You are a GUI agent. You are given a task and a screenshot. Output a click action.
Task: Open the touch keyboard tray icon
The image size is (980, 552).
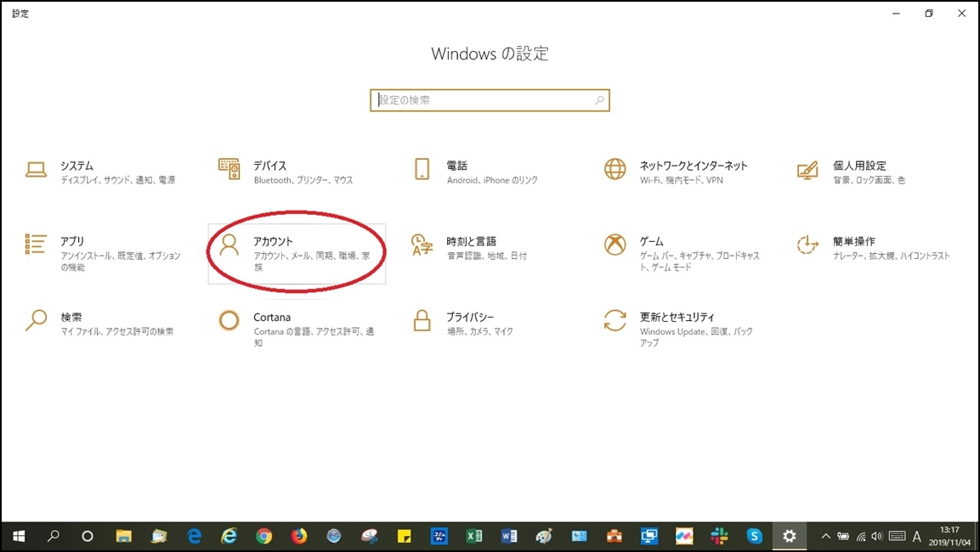[x=897, y=536]
